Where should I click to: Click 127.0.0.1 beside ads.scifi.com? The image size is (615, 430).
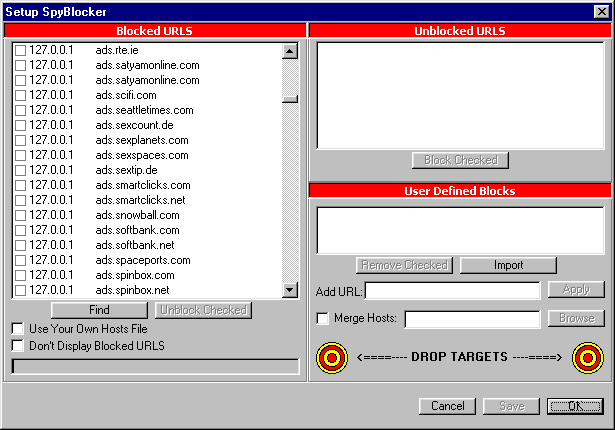tap(51, 95)
